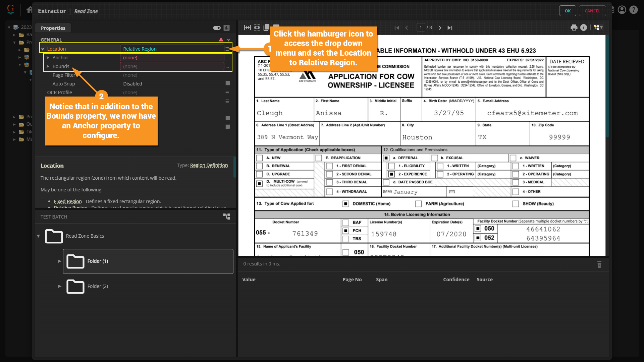
Task: Expand the Bounds property
Action: 48,66
